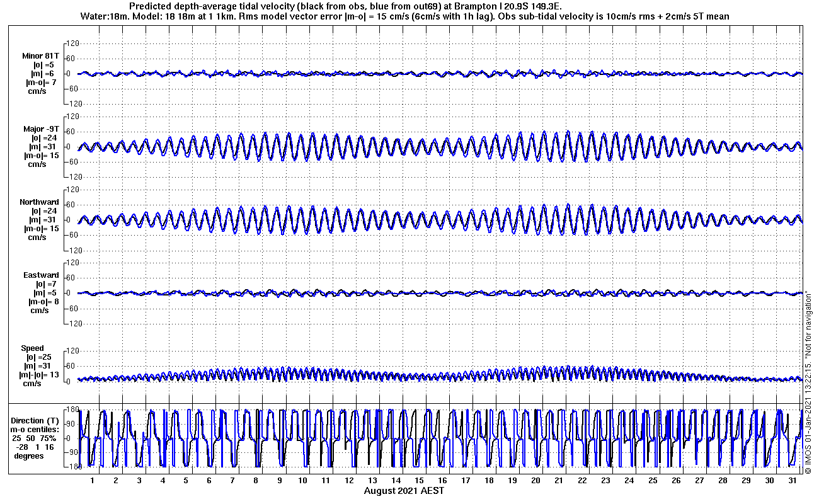Click day 22 on the date axis

(x=582, y=481)
